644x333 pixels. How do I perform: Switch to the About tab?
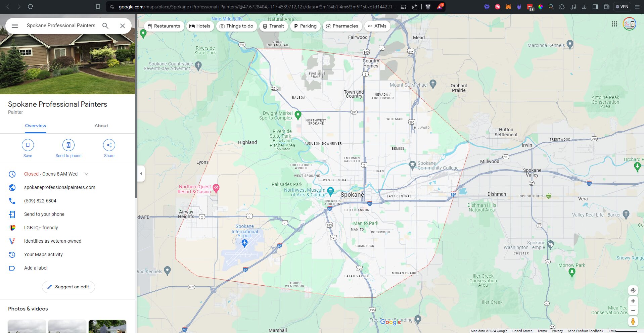point(101,126)
